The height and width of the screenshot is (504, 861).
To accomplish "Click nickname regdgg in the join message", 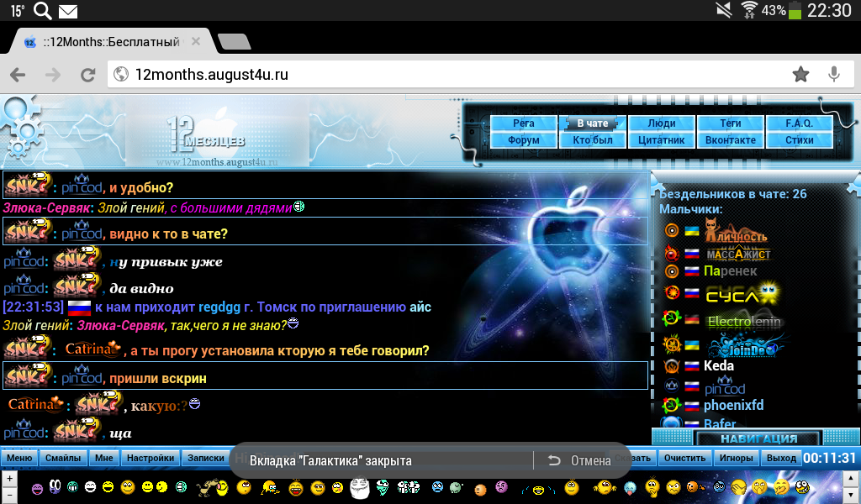I will click(x=219, y=307).
